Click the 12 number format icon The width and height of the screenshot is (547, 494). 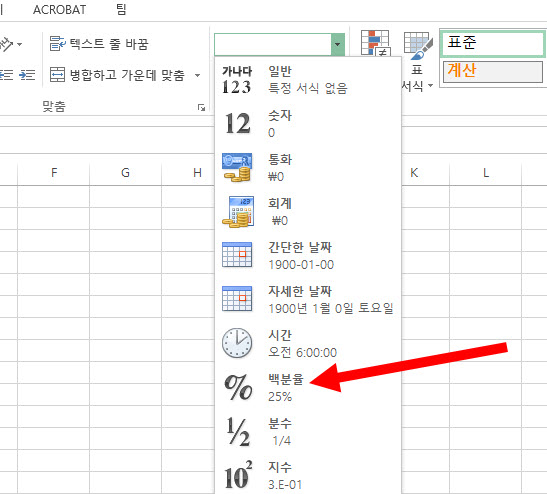(x=238, y=124)
